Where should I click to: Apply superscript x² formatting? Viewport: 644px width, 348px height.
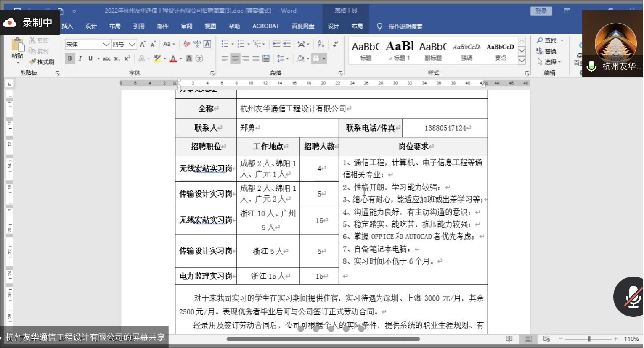127,58
